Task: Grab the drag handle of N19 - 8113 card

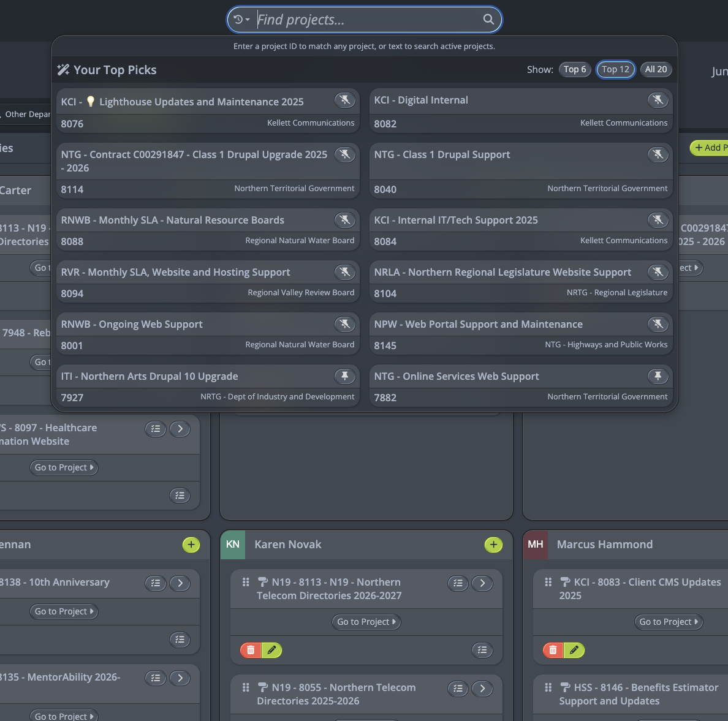Action: point(246,582)
